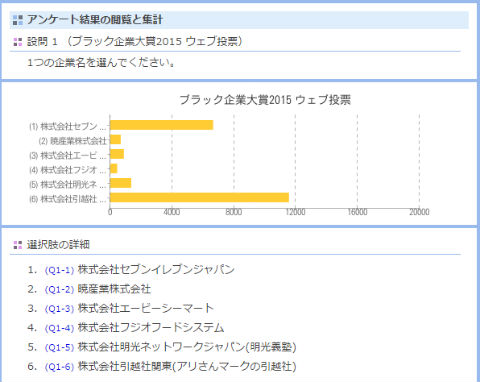Click the chart bar for option (1)
This screenshot has width=480, height=382.
pyautogui.click(x=162, y=125)
